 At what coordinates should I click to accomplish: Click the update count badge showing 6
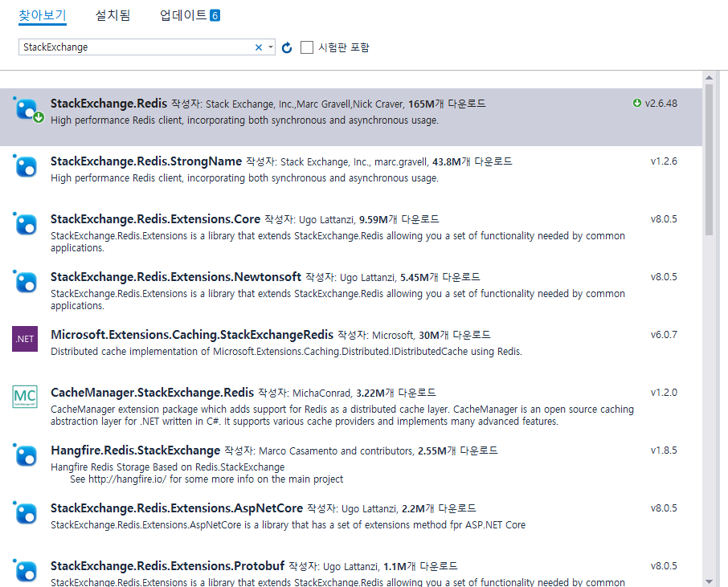[215, 15]
